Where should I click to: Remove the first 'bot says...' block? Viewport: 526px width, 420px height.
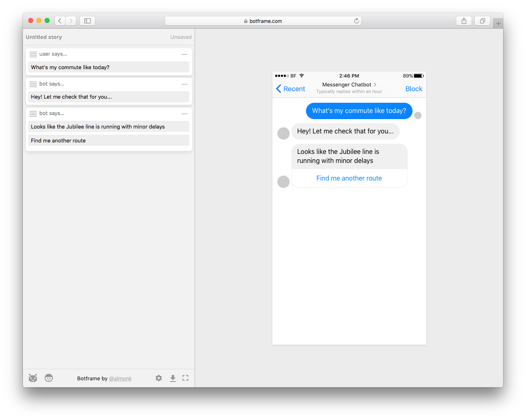click(184, 84)
